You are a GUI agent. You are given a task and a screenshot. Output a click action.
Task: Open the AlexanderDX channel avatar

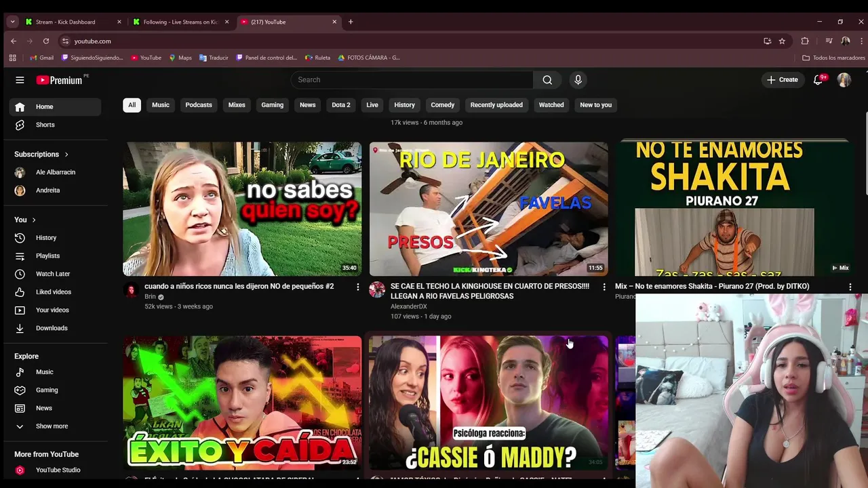coord(377,290)
